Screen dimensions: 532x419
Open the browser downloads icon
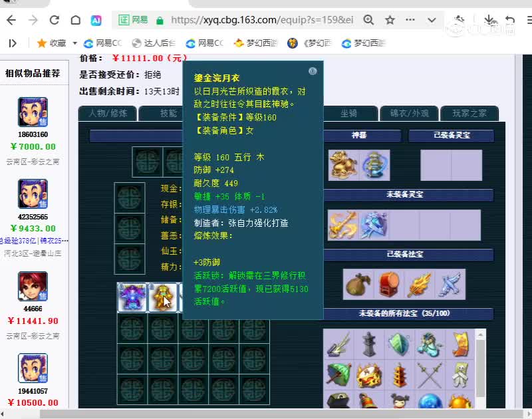tap(489, 20)
